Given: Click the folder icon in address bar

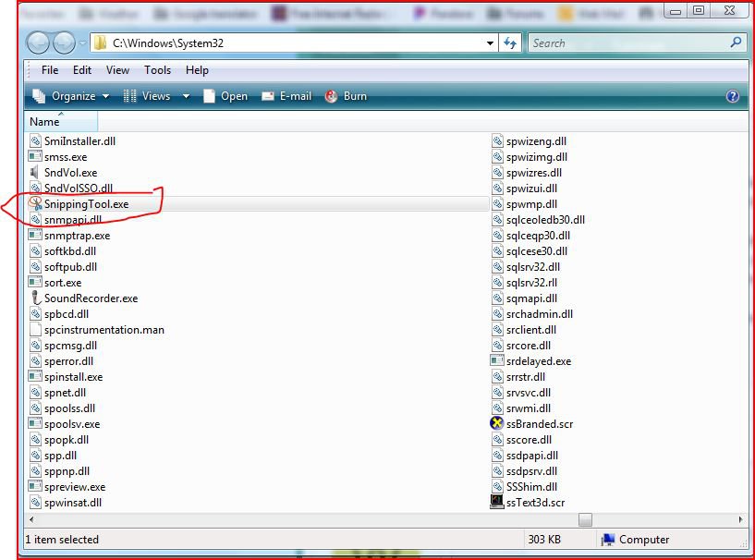Looking at the screenshot, I should coord(100,43).
